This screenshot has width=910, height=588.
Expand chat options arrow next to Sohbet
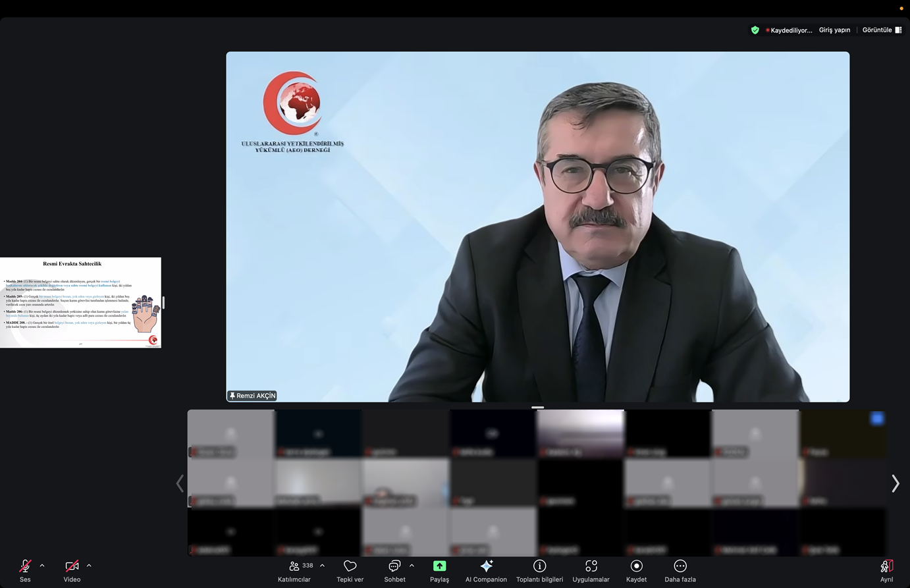[x=412, y=566]
